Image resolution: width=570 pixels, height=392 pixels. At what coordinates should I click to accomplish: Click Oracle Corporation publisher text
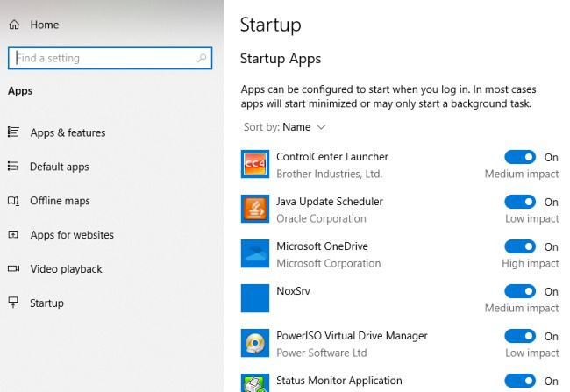[x=321, y=218]
